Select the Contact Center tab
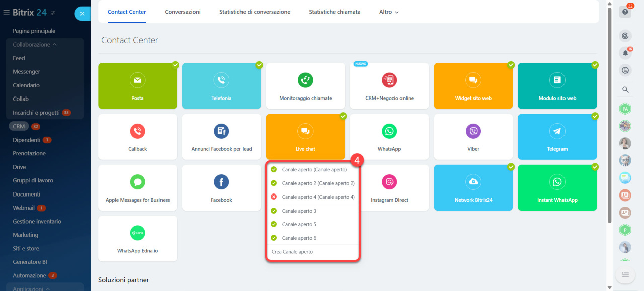The height and width of the screenshot is (291, 644). [x=127, y=12]
